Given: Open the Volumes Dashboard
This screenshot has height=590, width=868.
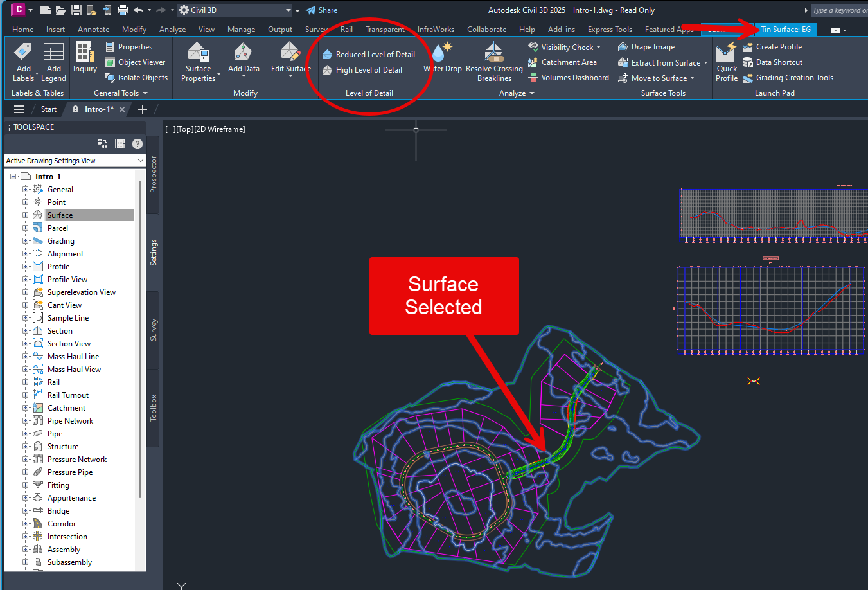Looking at the screenshot, I should [x=569, y=78].
